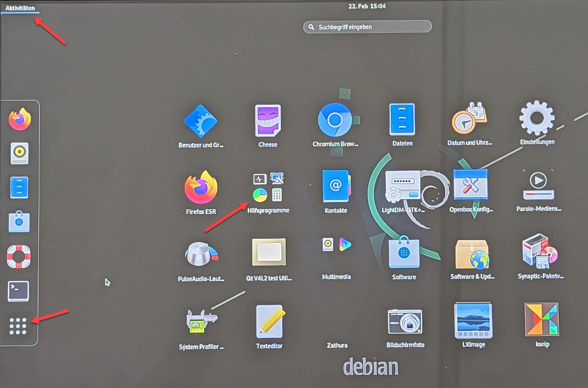
Task: Open the Files cabinet icon in the dock
Action: coord(19,187)
